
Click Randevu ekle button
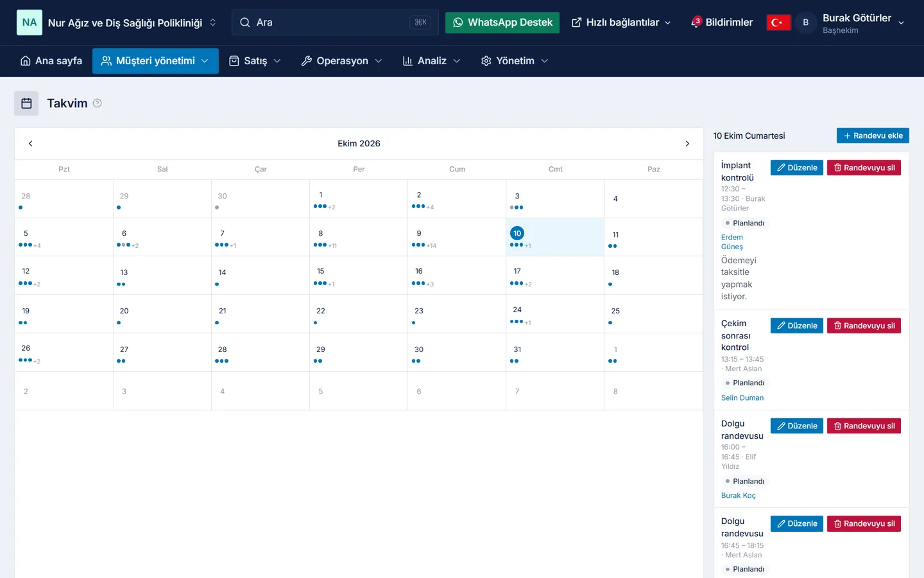coord(873,136)
